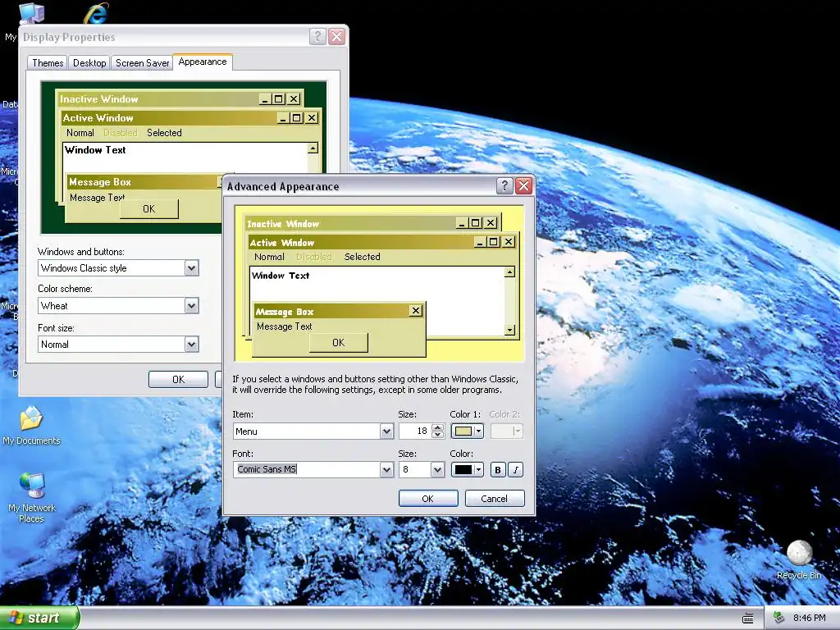The width and height of the screenshot is (840, 630).
Task: Click Disabled menu item in Advanced preview
Action: 314,257
